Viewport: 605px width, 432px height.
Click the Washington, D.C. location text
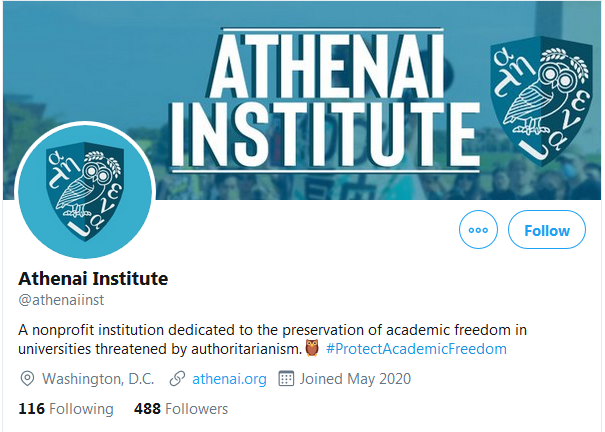tap(100, 379)
